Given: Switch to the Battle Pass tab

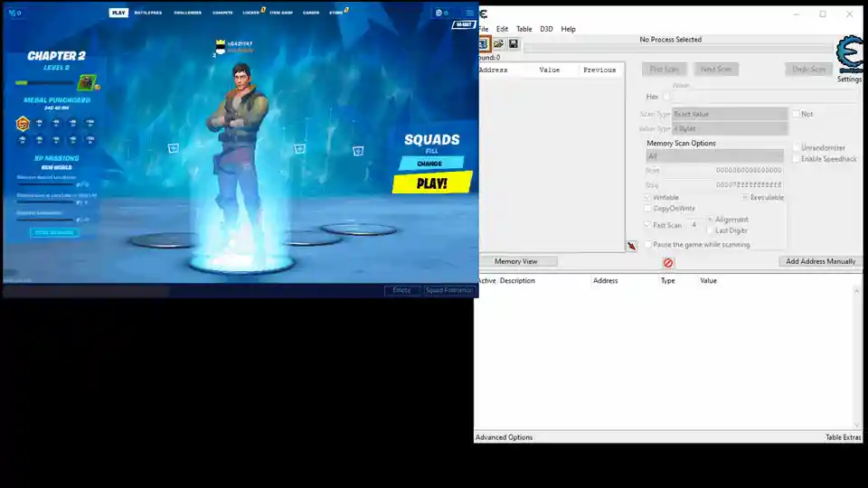Looking at the screenshot, I should (x=147, y=12).
